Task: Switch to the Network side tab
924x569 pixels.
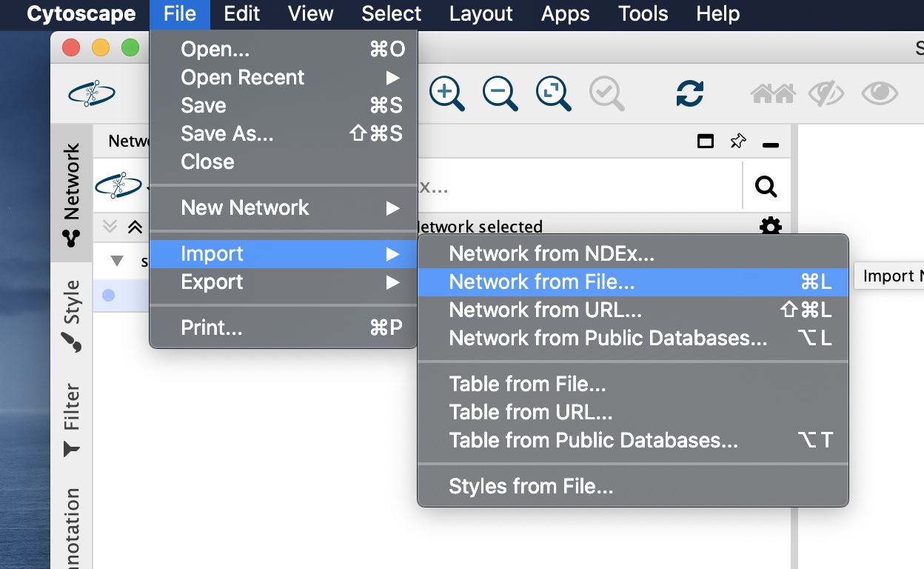Action: [71, 194]
